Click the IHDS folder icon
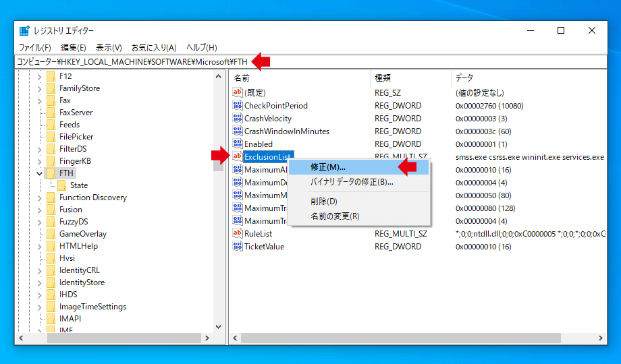Viewport: 621px width, 364px height. [x=51, y=295]
